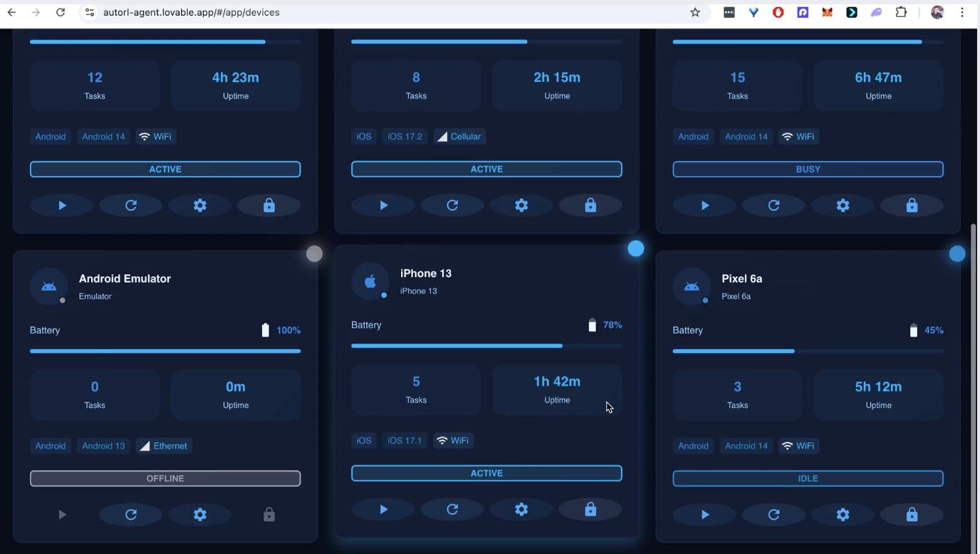
Task: Click the iPhone 13 Apple logo avatar
Action: pos(370,281)
